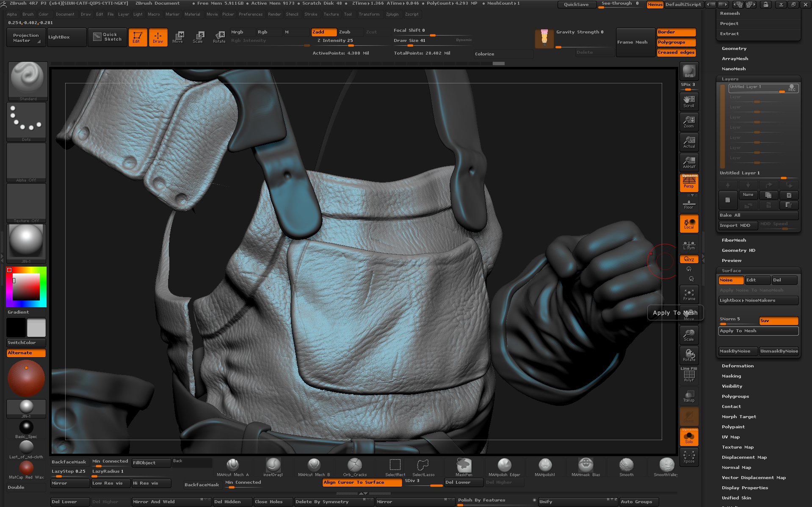Select the Standard brush thumbnail
The height and width of the screenshot is (507, 812).
[x=27, y=81]
